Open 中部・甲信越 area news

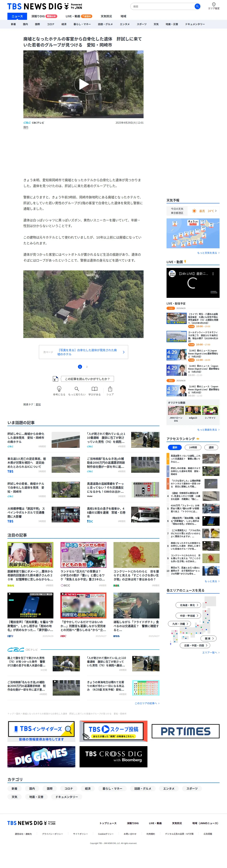tap(188, 616)
